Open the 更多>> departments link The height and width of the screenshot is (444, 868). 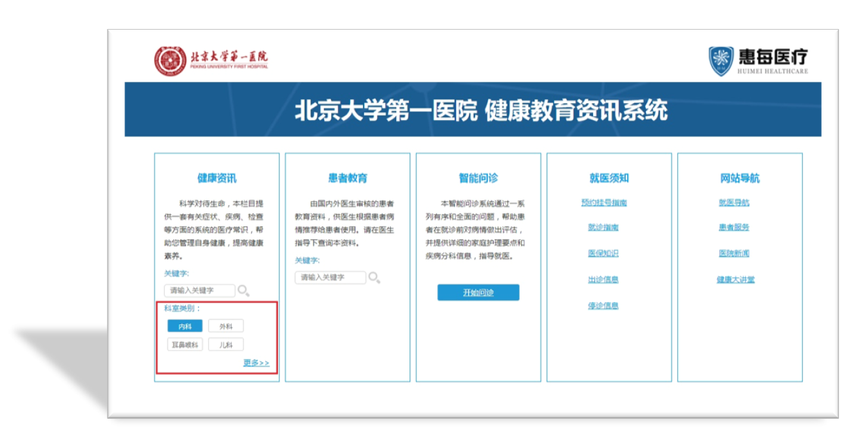256,363
